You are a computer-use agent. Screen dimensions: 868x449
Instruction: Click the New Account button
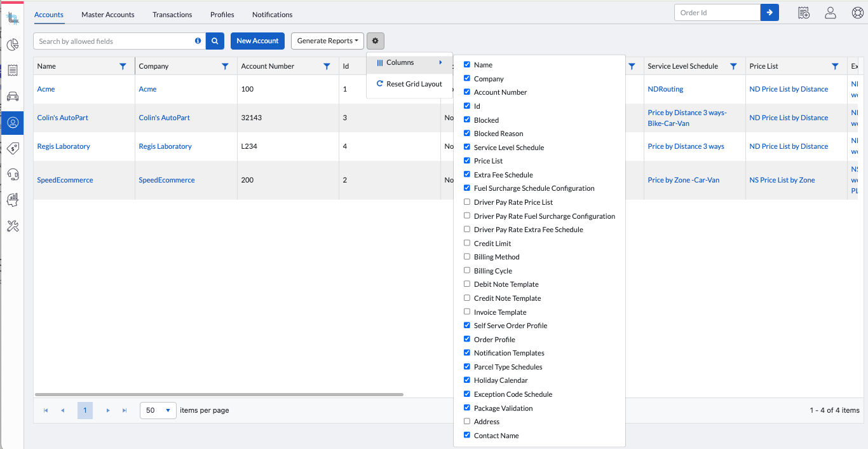tap(257, 41)
